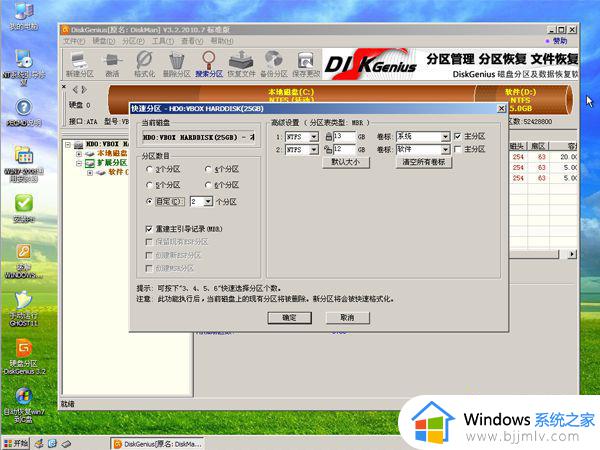
Task: Open file system dropdown for partition 1
Action: (314, 137)
